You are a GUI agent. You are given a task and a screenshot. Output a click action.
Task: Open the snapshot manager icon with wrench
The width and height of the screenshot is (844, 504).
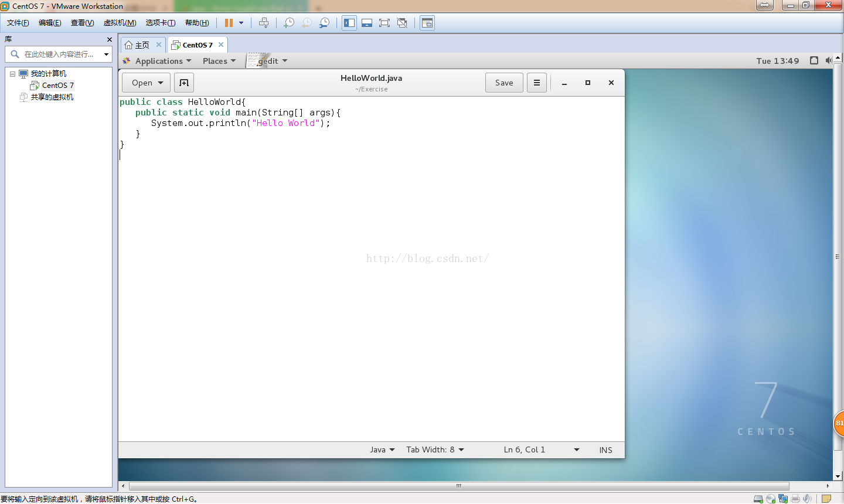click(x=324, y=23)
